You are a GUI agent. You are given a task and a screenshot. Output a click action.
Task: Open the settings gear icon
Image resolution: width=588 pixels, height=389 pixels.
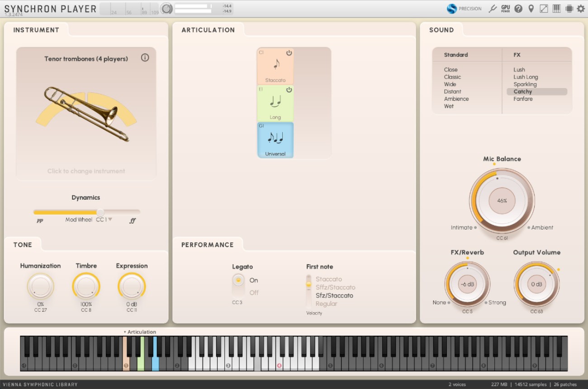pyautogui.click(x=581, y=9)
